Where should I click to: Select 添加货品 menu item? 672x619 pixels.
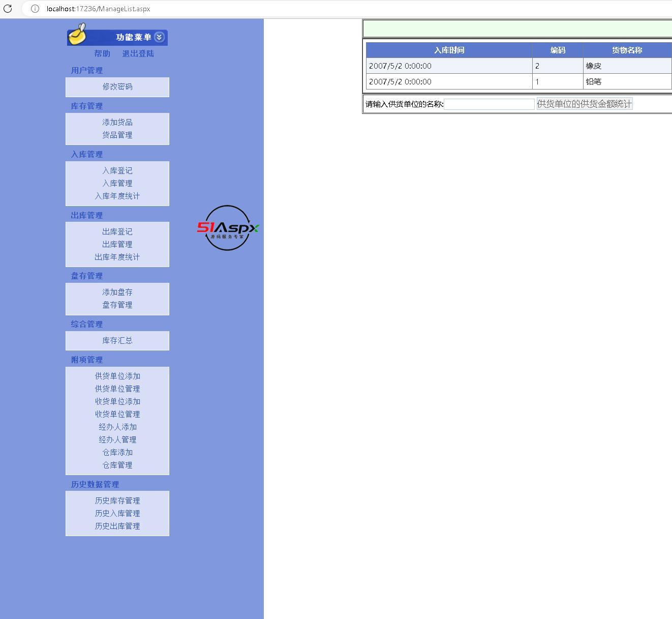point(117,122)
